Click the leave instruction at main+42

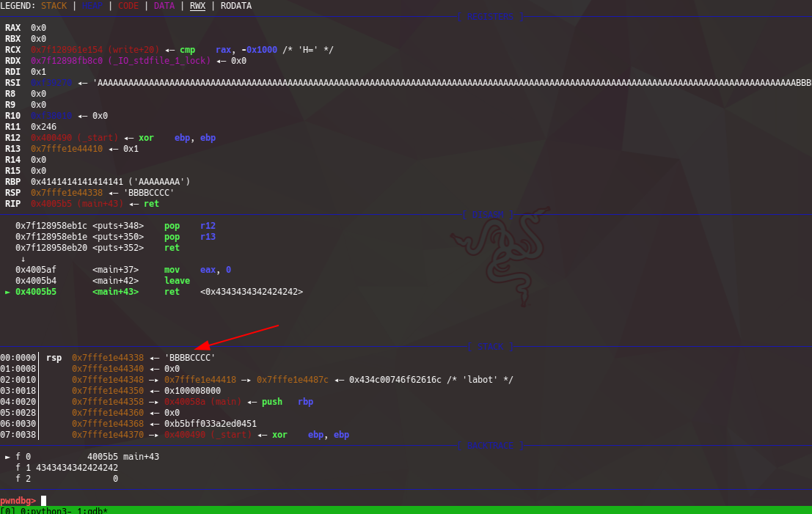tap(177, 281)
